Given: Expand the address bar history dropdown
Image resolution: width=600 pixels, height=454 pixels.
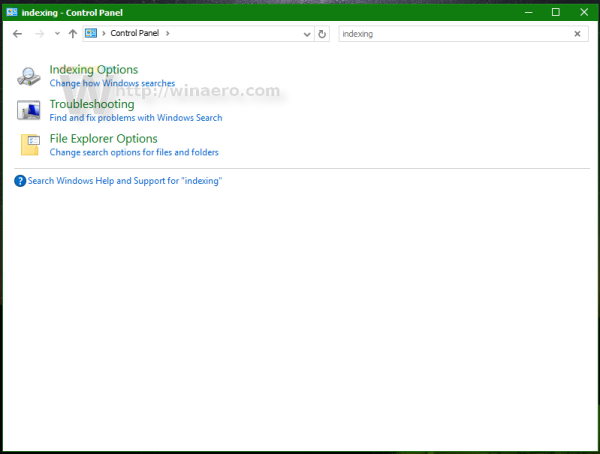Looking at the screenshot, I should coord(307,34).
